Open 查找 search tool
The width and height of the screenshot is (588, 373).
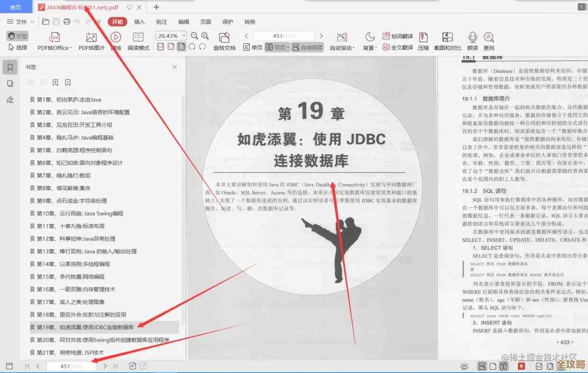point(489,42)
